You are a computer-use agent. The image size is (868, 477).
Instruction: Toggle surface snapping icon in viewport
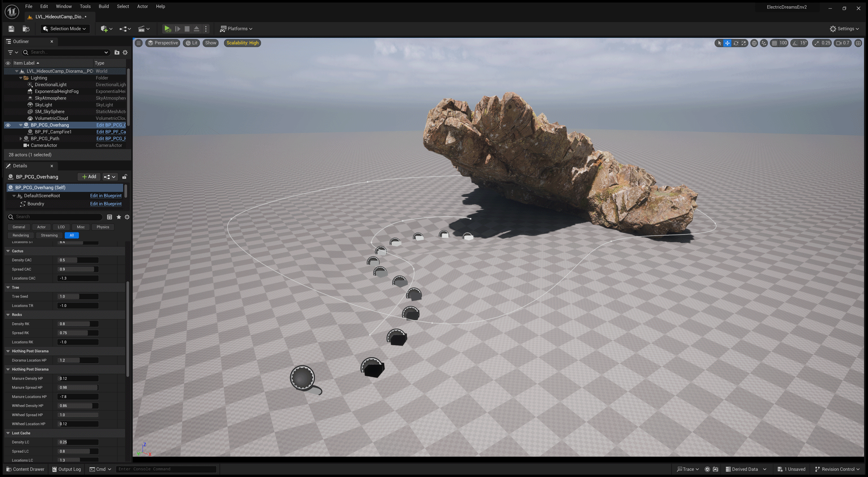(764, 43)
